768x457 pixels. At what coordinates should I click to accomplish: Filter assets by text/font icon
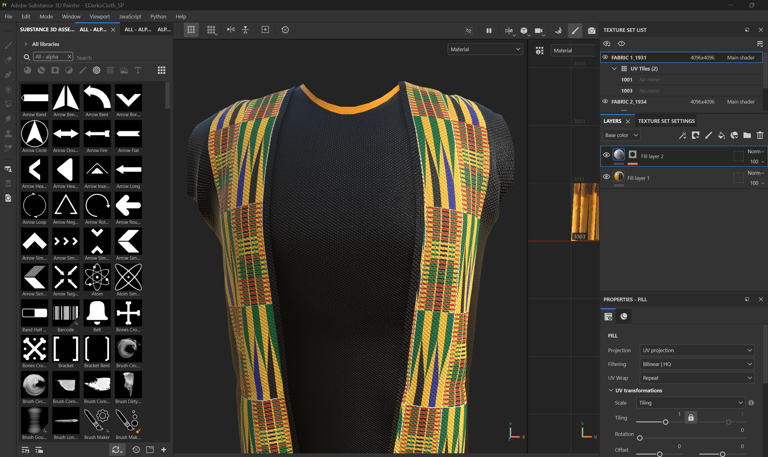click(138, 70)
